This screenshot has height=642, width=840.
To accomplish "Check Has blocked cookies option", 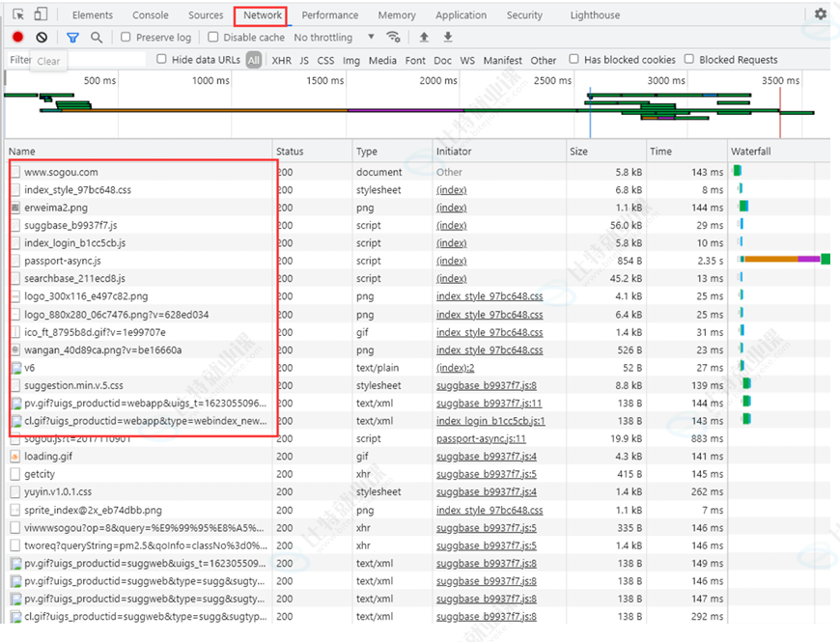I will 574,59.
